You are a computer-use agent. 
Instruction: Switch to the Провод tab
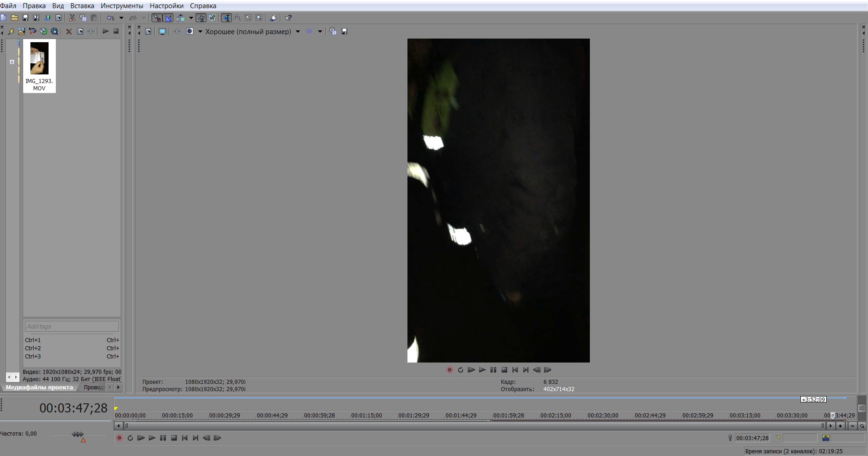coord(93,387)
